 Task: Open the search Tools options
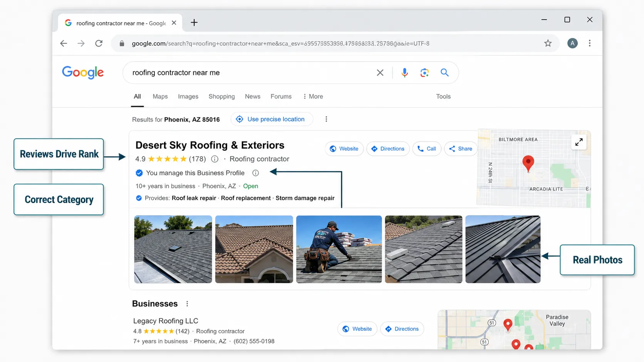[x=443, y=97]
